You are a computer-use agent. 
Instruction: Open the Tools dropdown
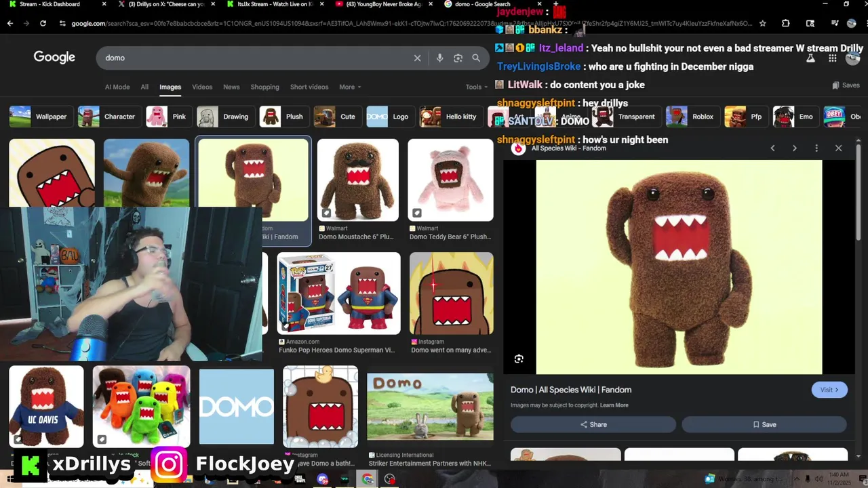click(477, 87)
